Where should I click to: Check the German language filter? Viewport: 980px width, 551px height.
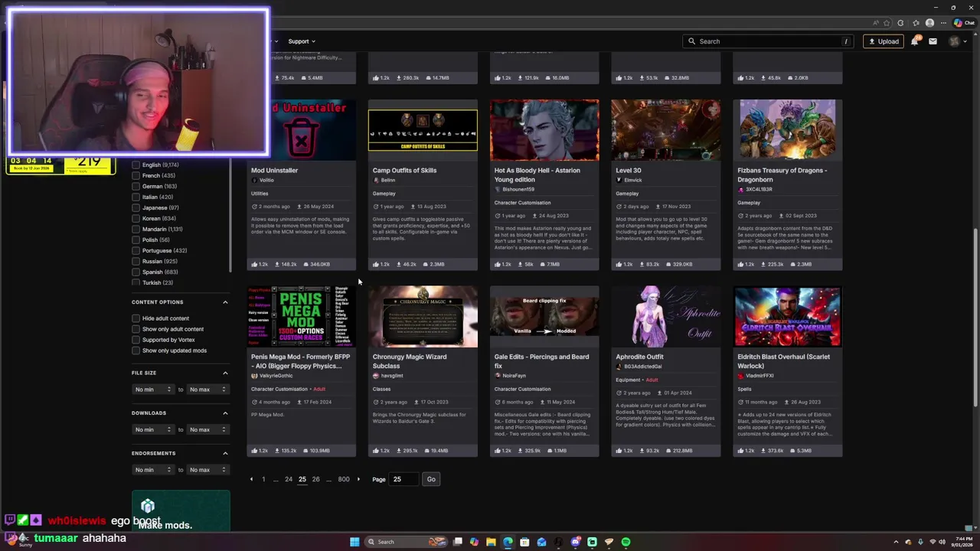[136, 186]
